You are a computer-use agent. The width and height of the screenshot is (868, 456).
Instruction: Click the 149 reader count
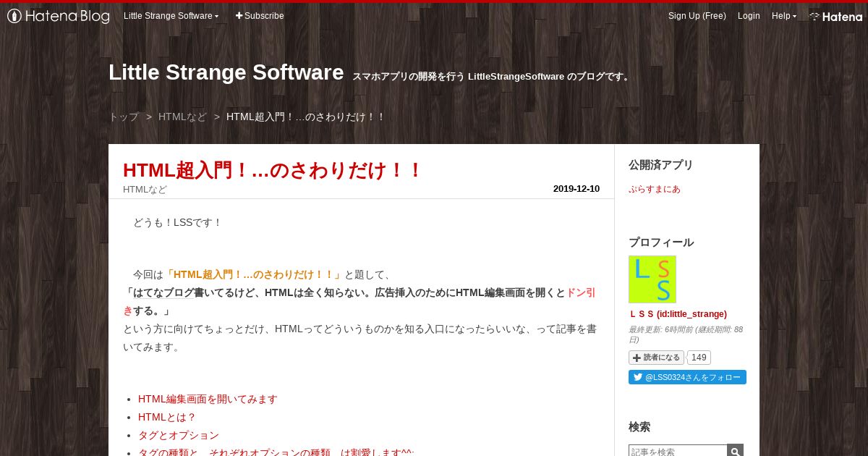point(699,358)
